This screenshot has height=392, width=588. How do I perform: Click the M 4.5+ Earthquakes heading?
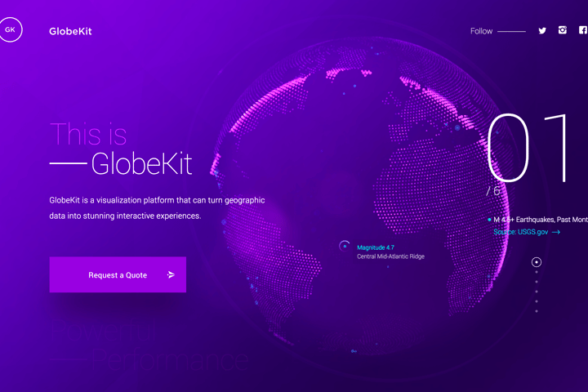pos(541,220)
